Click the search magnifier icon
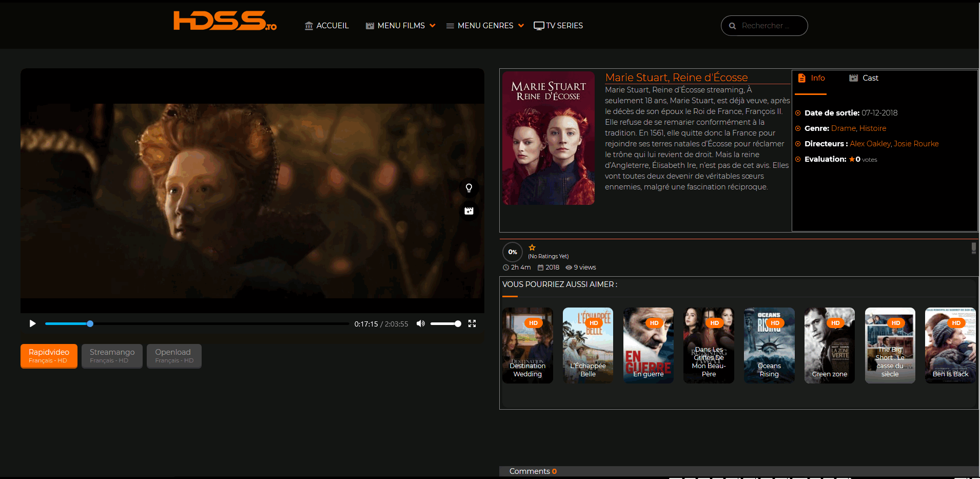The image size is (980, 479). click(x=732, y=26)
